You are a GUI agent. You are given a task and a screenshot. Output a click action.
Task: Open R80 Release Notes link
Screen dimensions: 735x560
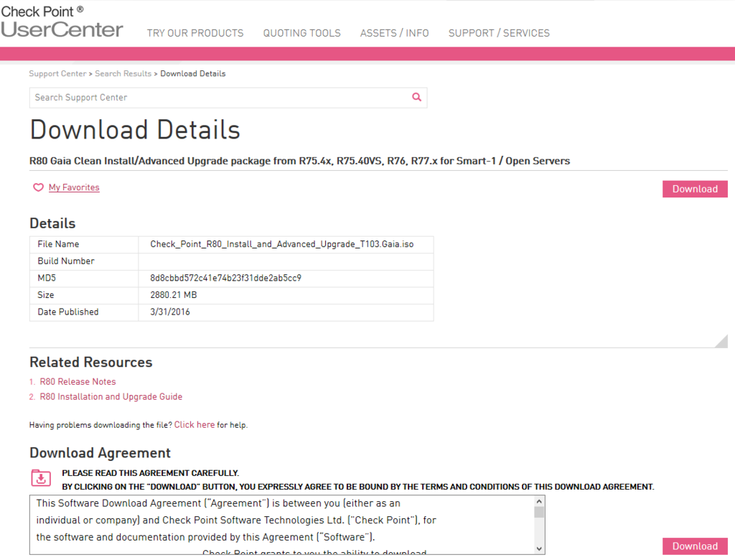(x=78, y=382)
